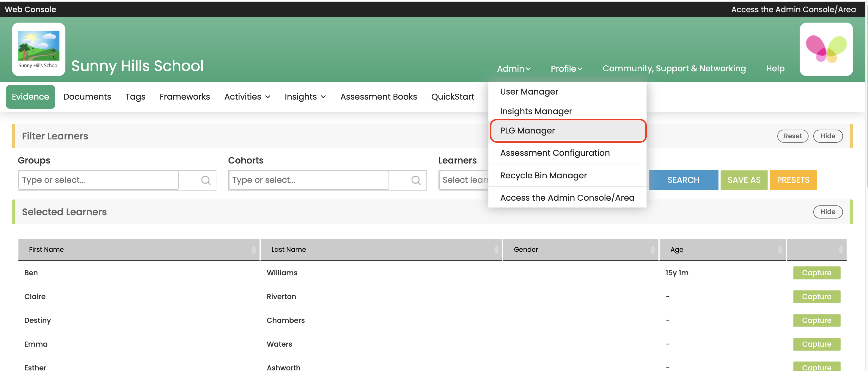Click search icon in Groups field
Viewport: 868px width, 371px height.
coord(205,180)
